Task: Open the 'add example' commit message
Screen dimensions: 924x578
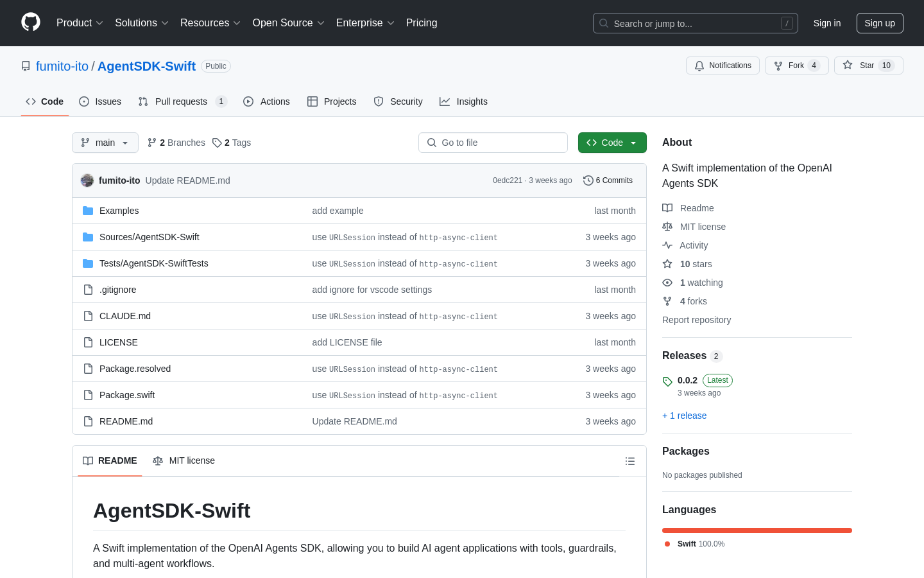Action: pyautogui.click(x=338, y=211)
